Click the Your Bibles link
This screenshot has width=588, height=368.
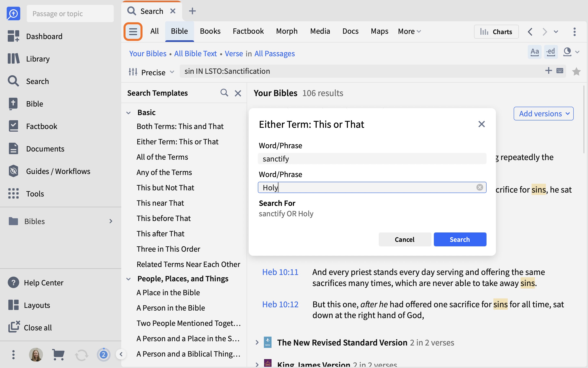point(148,53)
